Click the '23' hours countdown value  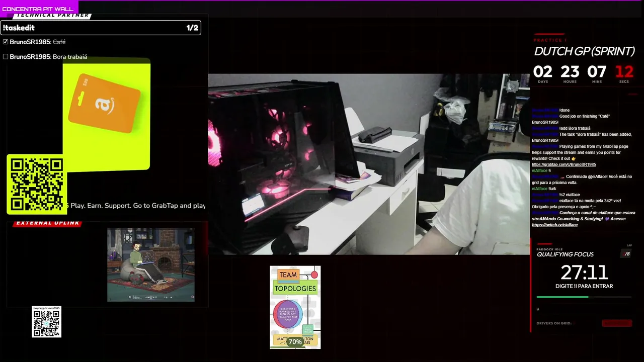pyautogui.click(x=570, y=72)
